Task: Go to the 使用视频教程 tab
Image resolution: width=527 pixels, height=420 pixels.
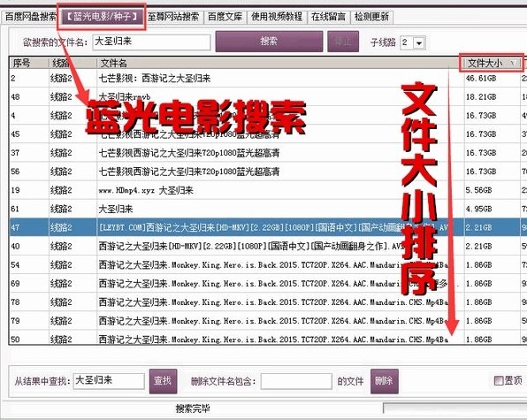Action: click(x=277, y=17)
